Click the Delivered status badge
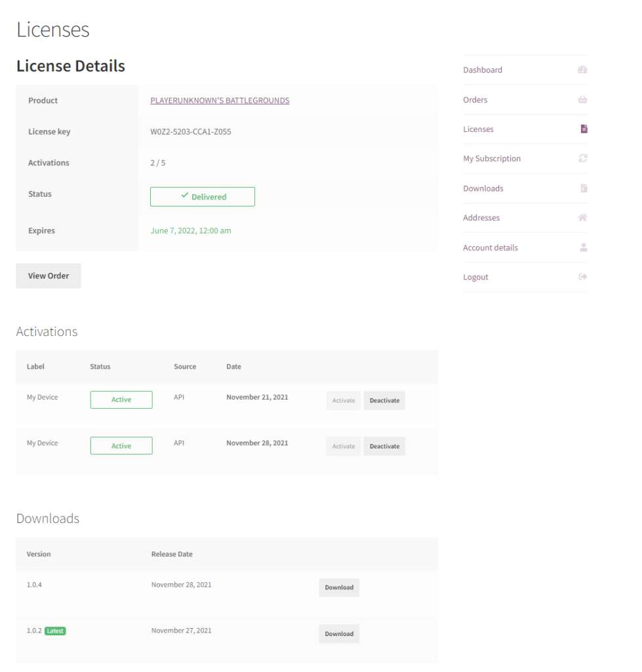642x672 pixels. pyautogui.click(x=203, y=197)
